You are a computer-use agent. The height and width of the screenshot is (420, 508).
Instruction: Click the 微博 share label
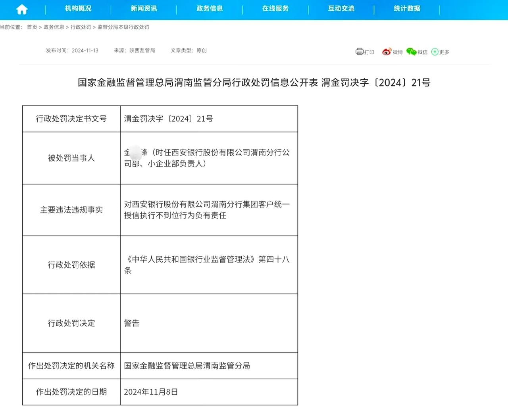[398, 52]
